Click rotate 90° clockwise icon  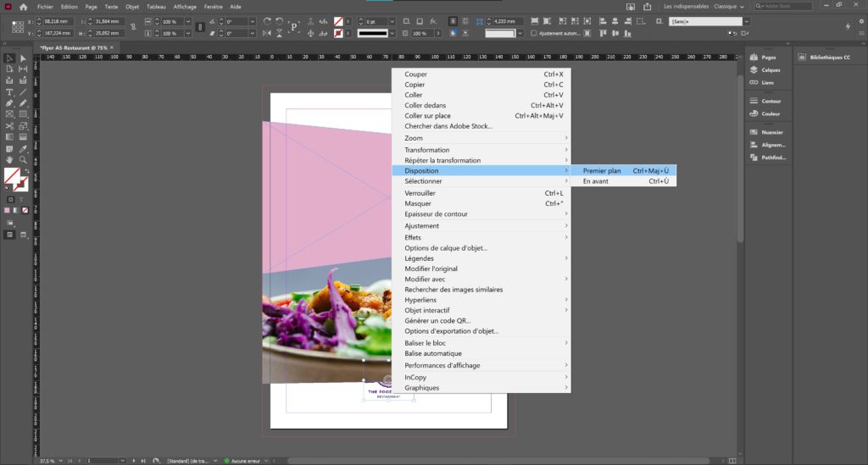click(x=267, y=21)
